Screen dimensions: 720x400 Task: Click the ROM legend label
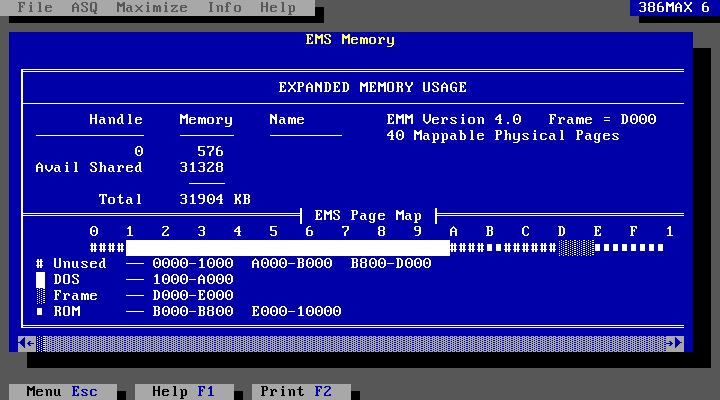tap(67, 311)
